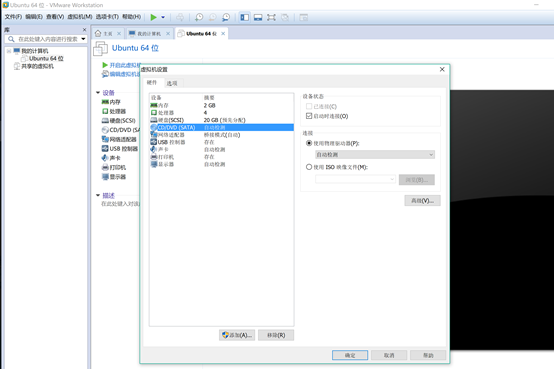This screenshot has height=369, width=554.
Task: Collapse the 设备 section on the VM page
Action: pyautogui.click(x=98, y=93)
